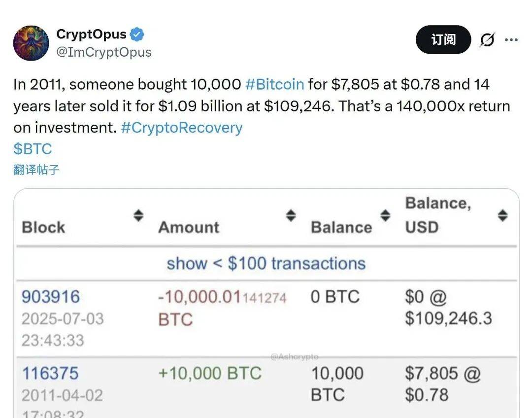The height and width of the screenshot is (418, 532).
Task: Click the +10,000 BTC amount cell
Action: [210, 373]
